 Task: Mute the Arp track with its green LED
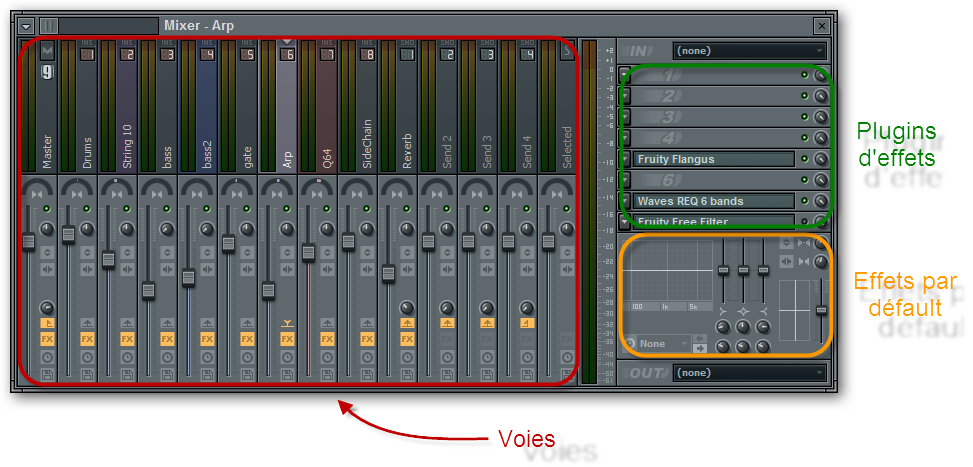click(x=287, y=209)
